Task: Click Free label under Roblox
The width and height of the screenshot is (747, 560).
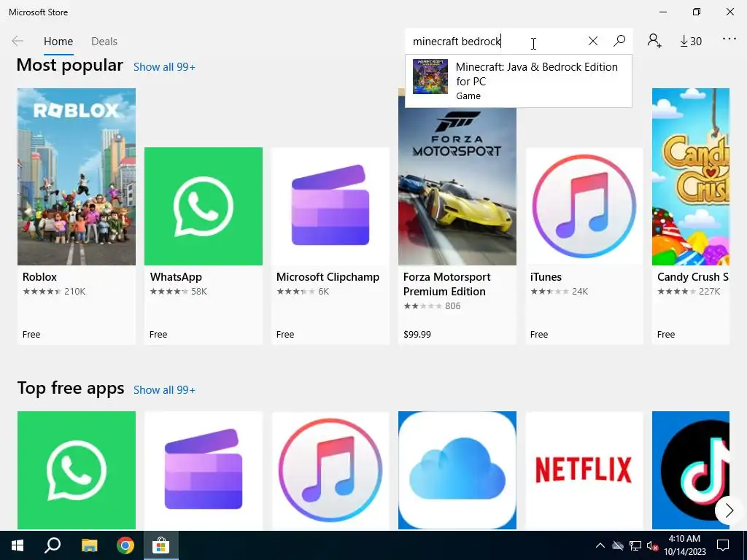Action: click(31, 335)
